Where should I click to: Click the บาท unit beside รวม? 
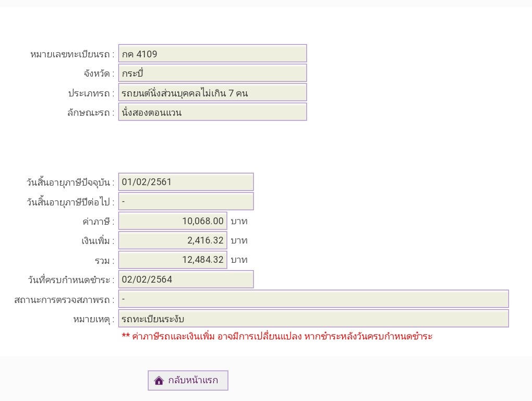(239, 260)
